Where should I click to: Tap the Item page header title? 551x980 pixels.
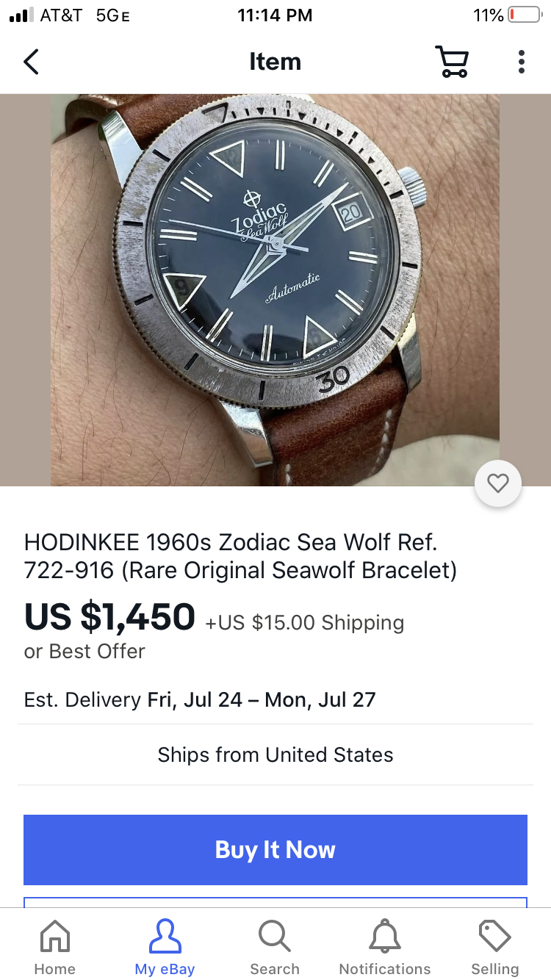(275, 62)
